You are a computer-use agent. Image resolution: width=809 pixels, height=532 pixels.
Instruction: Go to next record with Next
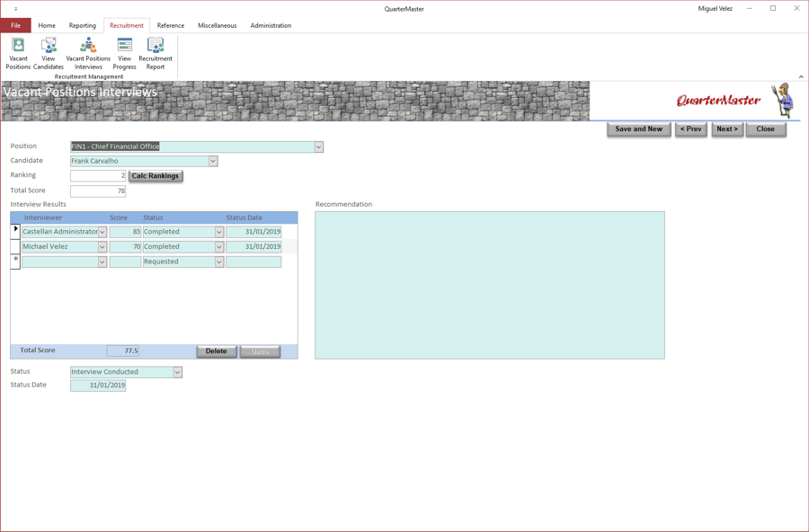click(x=727, y=129)
